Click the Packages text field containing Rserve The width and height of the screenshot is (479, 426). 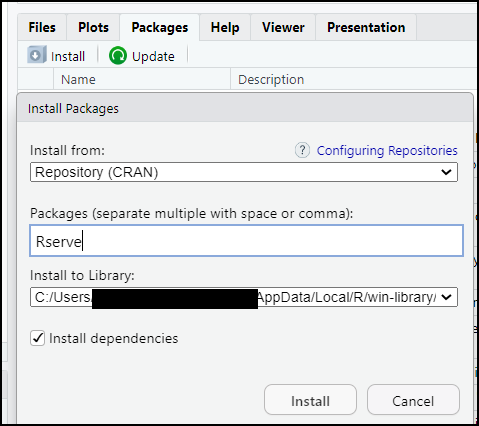(x=246, y=241)
